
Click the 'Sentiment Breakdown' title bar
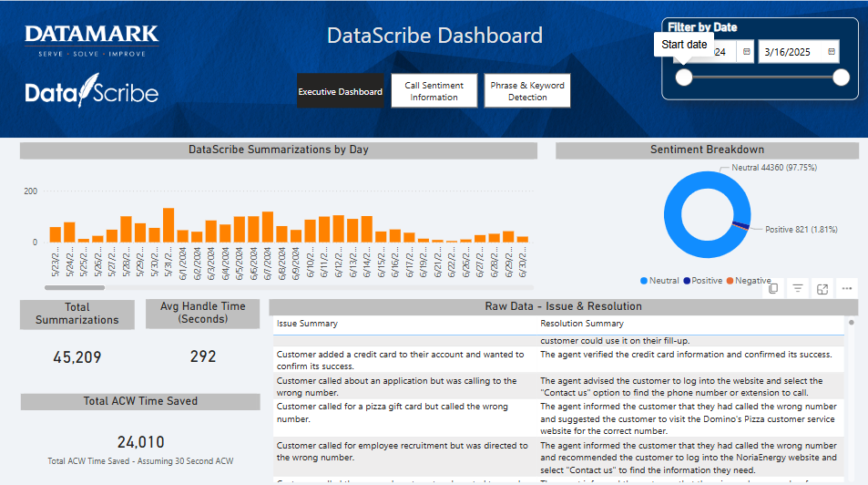707,150
